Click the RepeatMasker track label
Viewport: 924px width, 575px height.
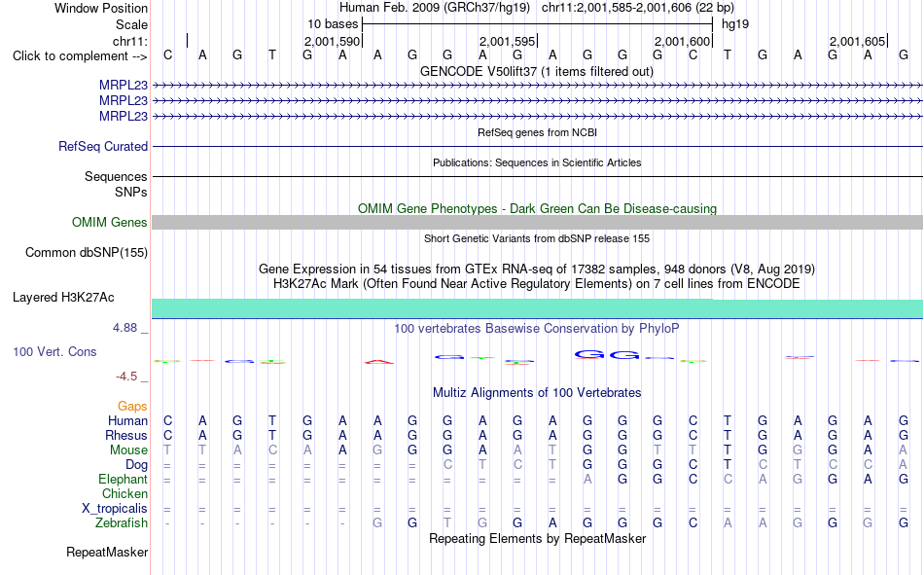(107, 552)
